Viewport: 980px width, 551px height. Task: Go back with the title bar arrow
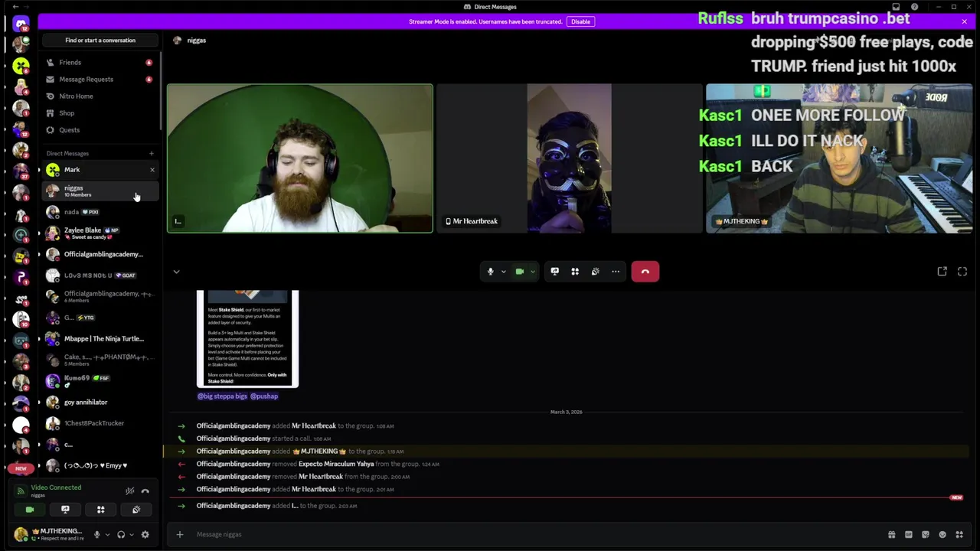[15, 7]
